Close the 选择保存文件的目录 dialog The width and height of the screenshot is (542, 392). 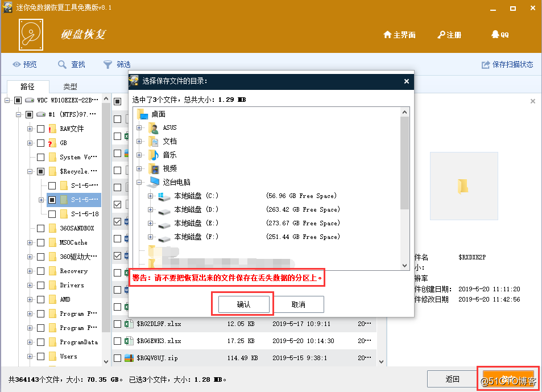407,81
